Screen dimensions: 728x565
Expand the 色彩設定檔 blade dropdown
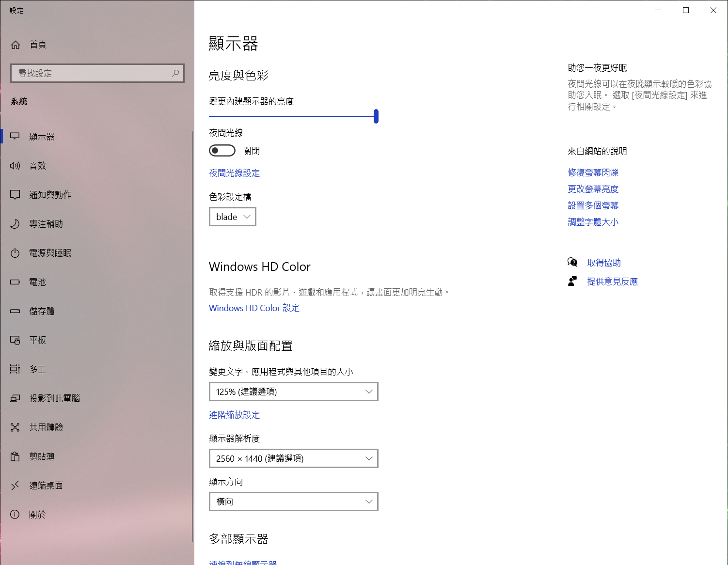point(232,217)
